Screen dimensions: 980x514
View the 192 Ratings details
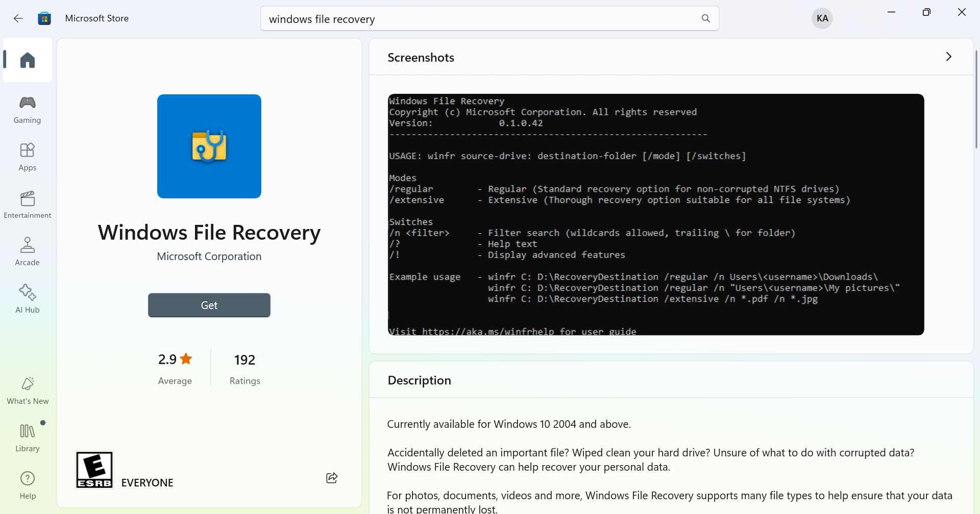[x=244, y=368]
